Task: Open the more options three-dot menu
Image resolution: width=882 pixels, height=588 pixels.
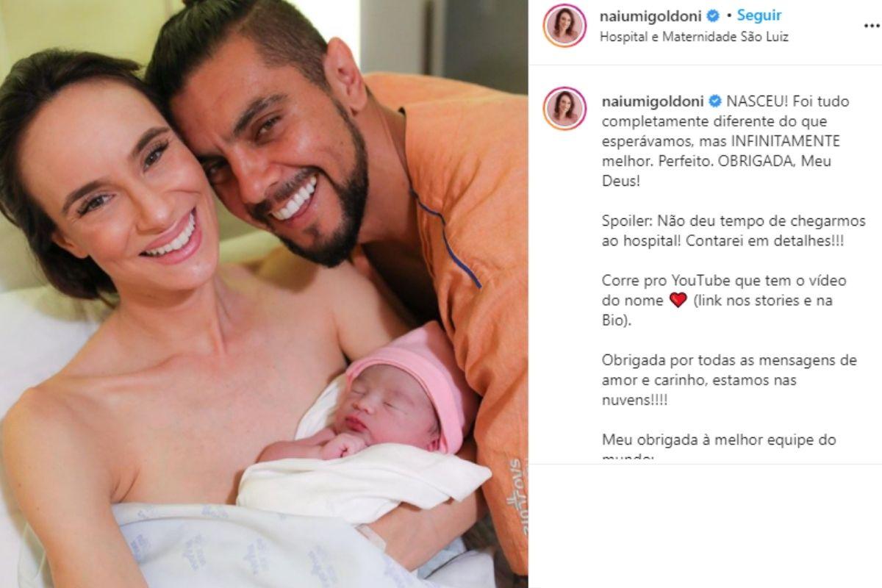Action: point(872,25)
